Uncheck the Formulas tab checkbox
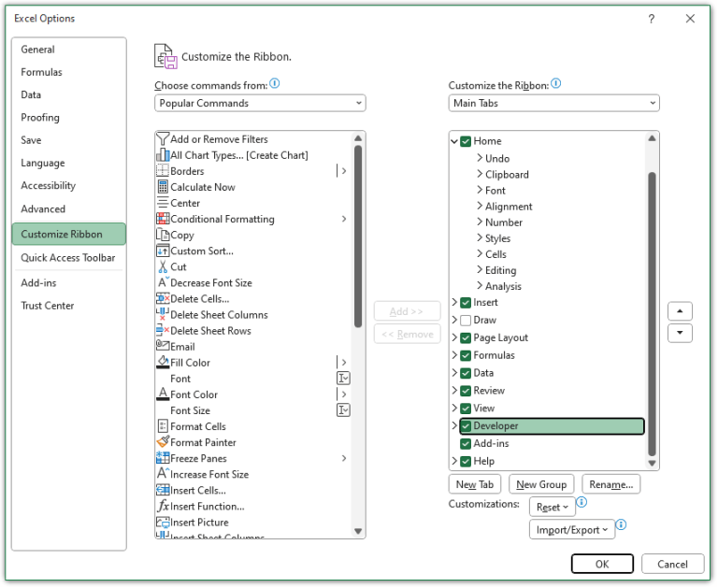The image size is (718, 588). (466, 355)
